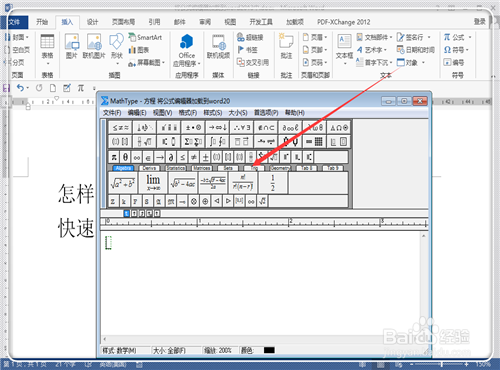Click 联机视频 online video in Word
The width and height of the screenshot is (500, 370).
(218, 46)
